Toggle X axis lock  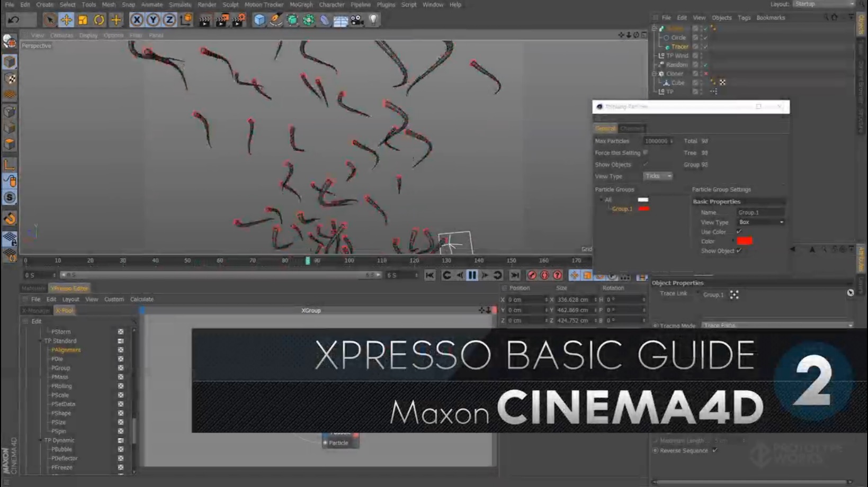point(137,20)
